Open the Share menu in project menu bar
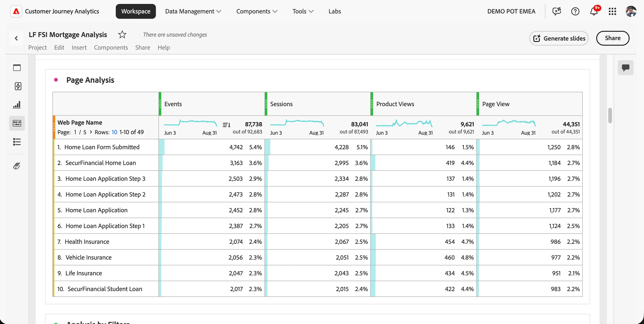This screenshot has height=324, width=644. pyautogui.click(x=143, y=48)
